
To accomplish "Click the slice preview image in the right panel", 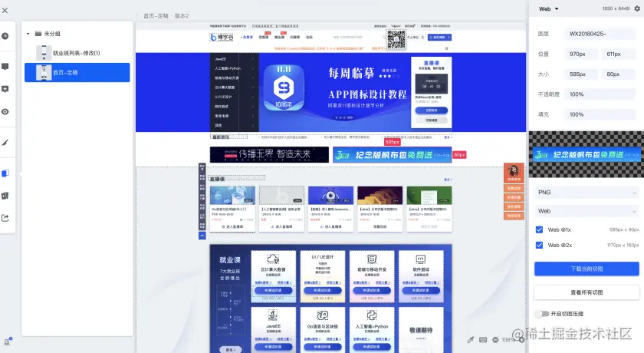I will point(586,154).
